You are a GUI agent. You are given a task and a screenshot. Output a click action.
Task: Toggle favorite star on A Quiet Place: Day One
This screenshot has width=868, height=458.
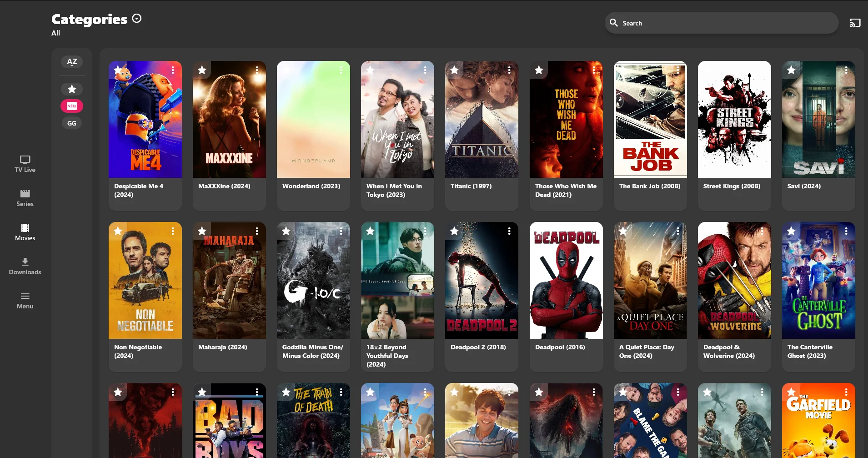coord(623,231)
